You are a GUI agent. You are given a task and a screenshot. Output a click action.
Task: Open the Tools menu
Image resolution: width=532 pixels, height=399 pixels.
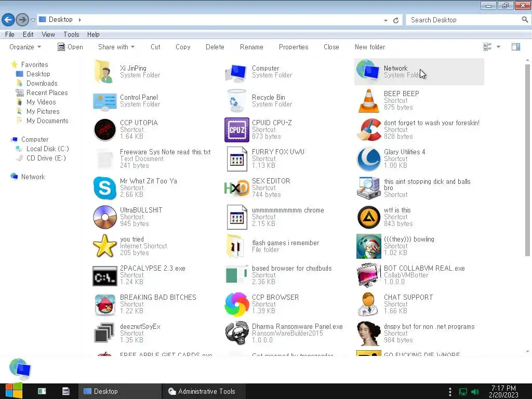coord(71,34)
